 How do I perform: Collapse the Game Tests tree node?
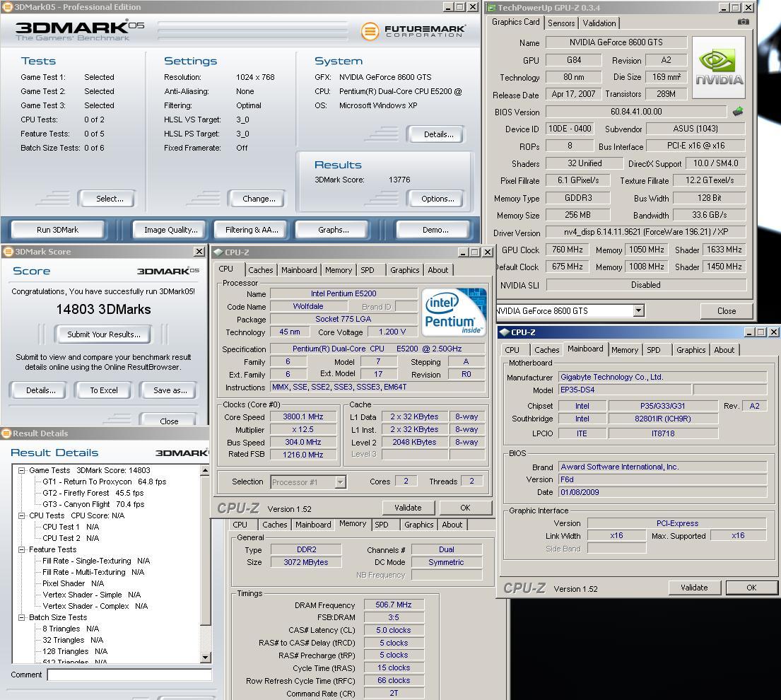click(x=21, y=470)
